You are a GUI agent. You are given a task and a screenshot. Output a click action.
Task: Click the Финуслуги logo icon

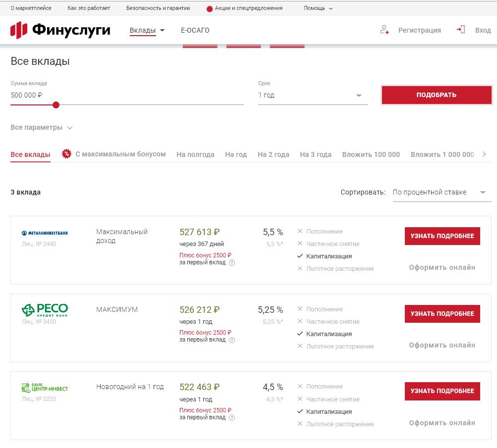click(19, 30)
